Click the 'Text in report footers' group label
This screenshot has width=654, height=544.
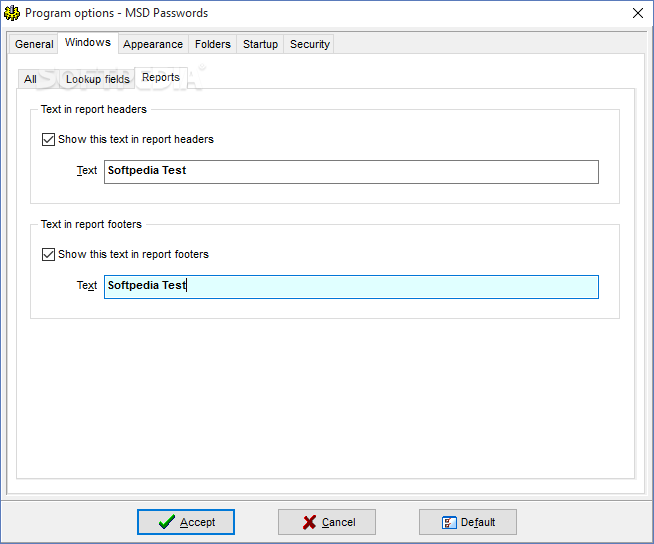coord(91,224)
